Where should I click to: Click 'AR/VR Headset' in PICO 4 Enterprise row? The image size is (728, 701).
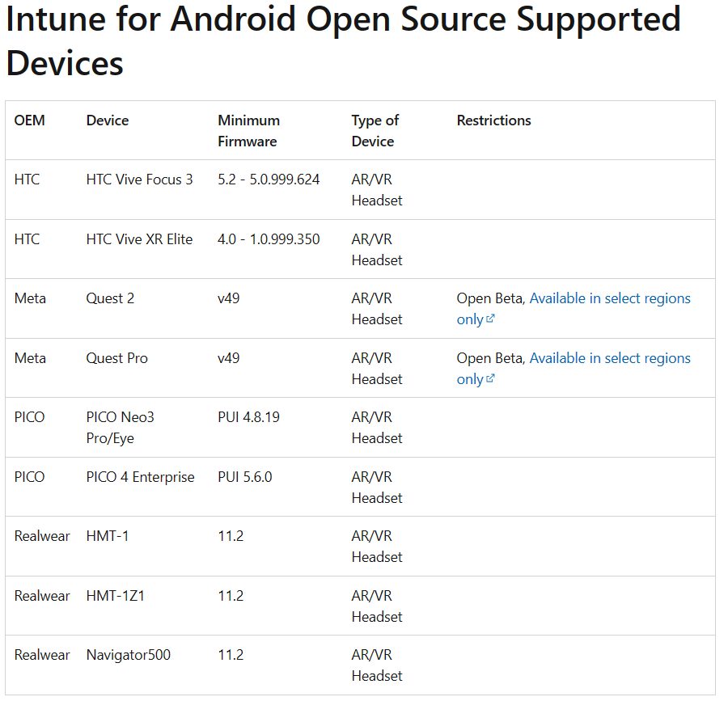click(376, 487)
